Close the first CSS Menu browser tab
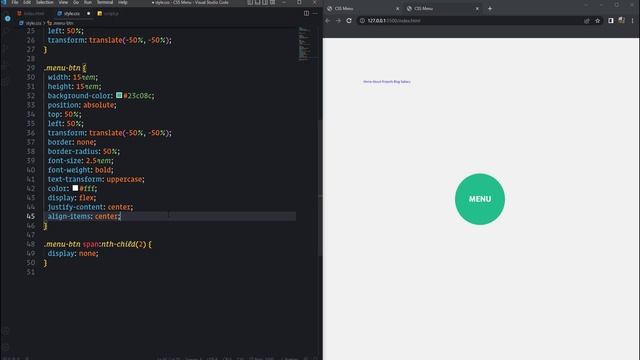The image size is (640, 360). tap(398, 9)
